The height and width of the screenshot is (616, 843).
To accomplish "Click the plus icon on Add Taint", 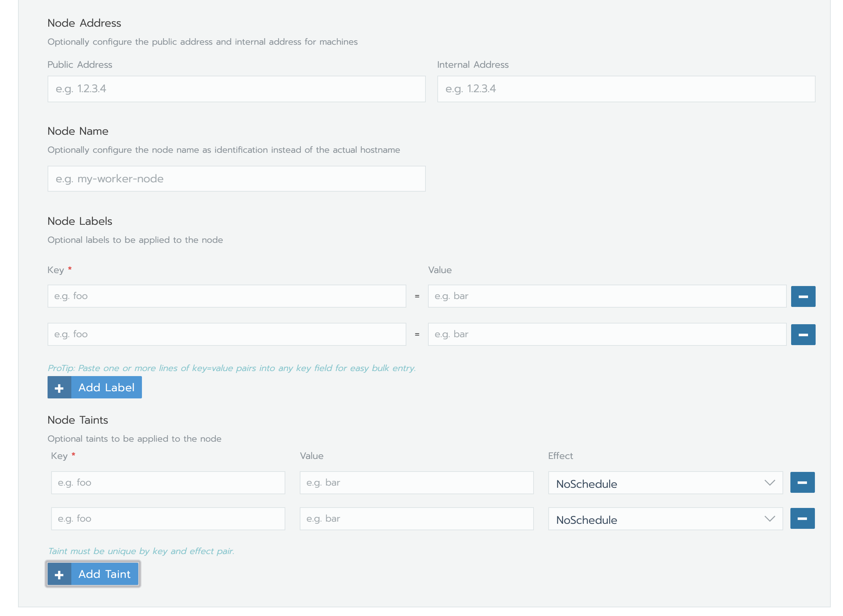I will tap(59, 574).
